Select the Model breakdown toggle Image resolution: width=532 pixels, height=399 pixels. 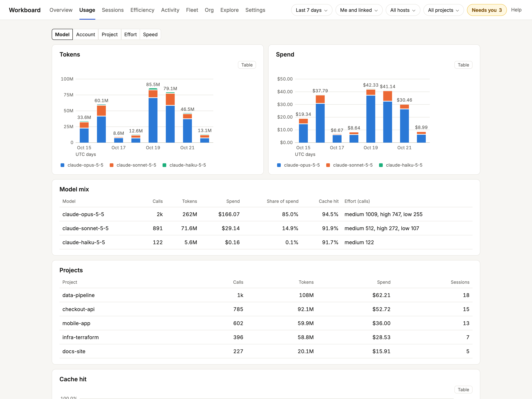click(62, 34)
